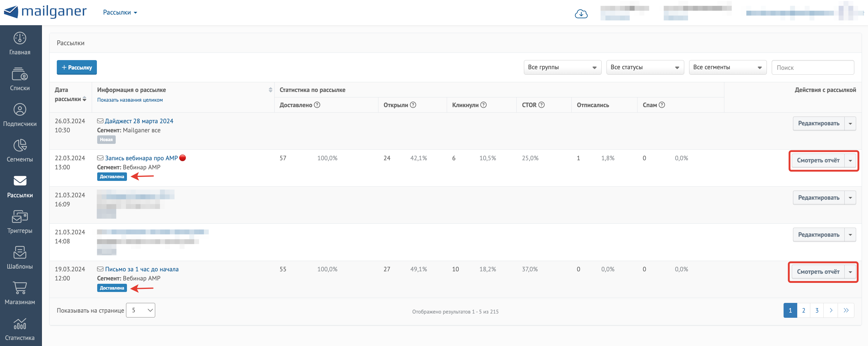
Task: Go to pagination page 2
Action: (803, 310)
